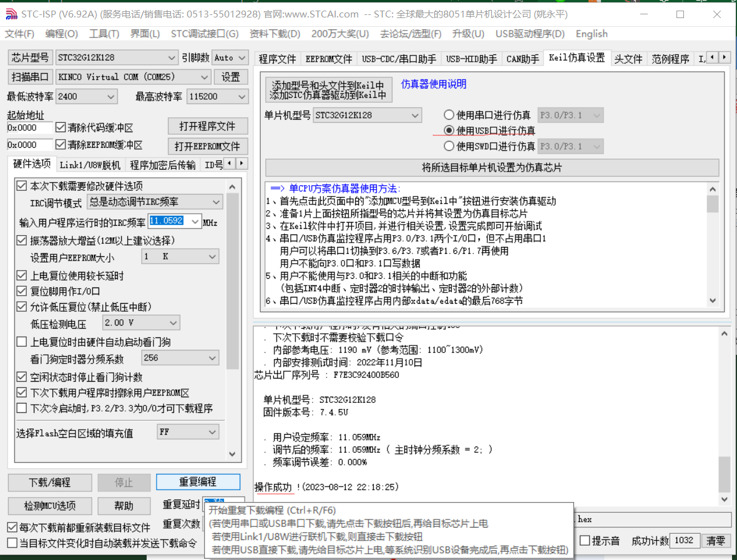
Task: Toggle 振荡器放大增益 checkbox
Action: tap(22, 241)
